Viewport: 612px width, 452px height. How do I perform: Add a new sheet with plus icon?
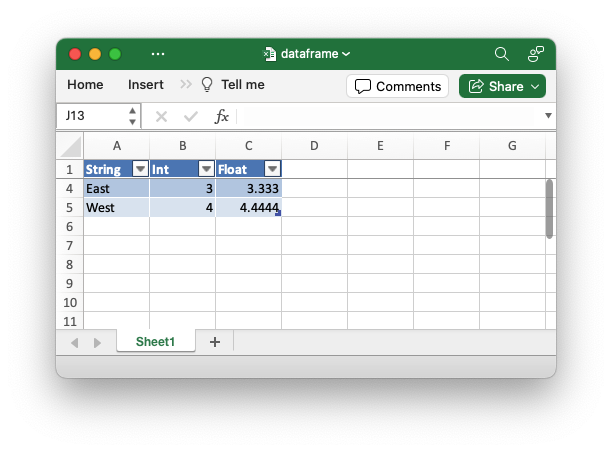[214, 342]
